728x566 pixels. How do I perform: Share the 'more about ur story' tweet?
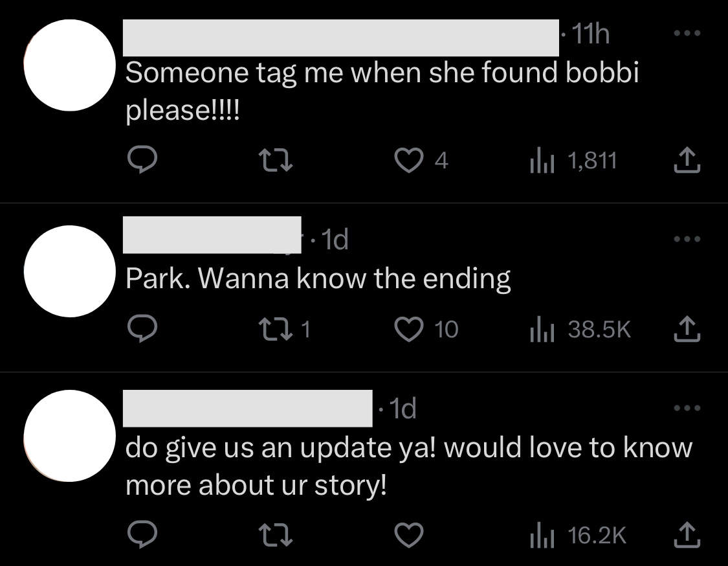pyautogui.click(x=687, y=534)
